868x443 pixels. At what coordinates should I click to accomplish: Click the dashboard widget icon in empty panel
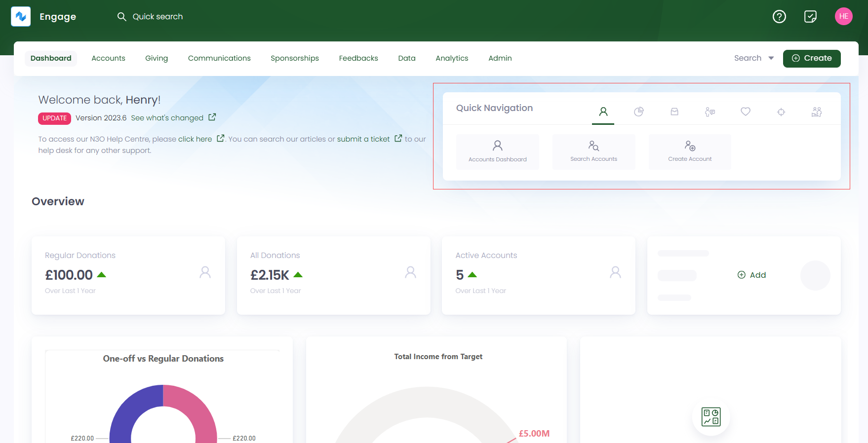pyautogui.click(x=711, y=417)
